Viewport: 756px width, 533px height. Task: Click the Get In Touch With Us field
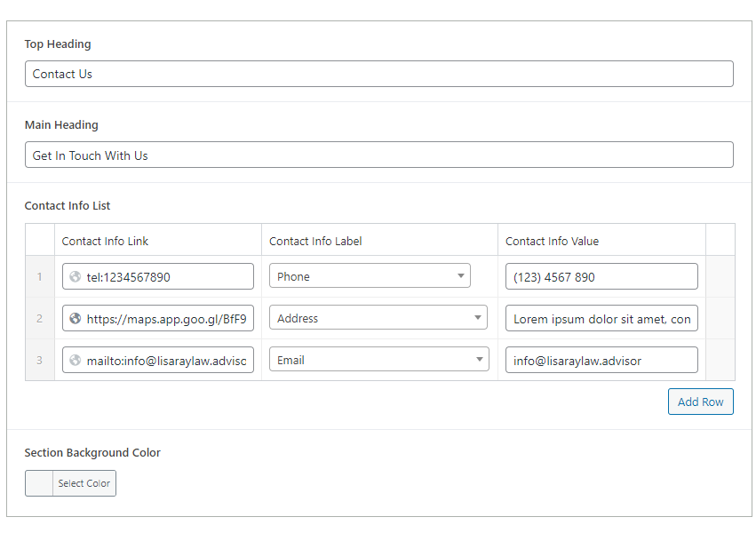(378, 155)
